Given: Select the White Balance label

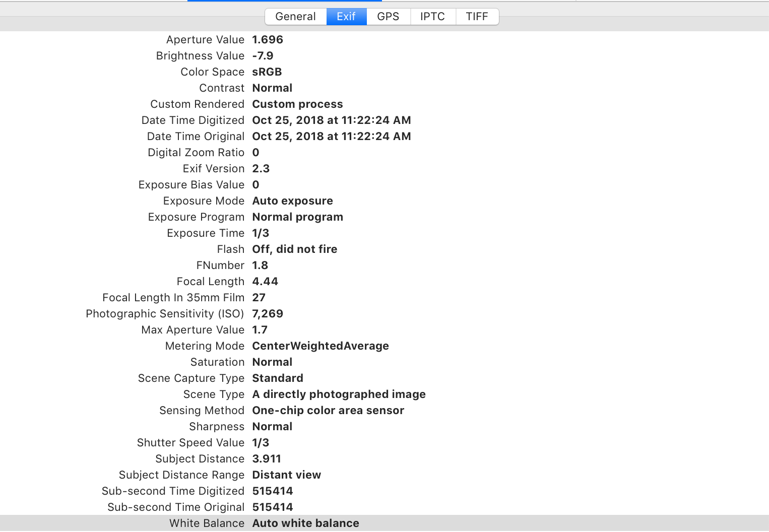Looking at the screenshot, I should click(207, 523).
